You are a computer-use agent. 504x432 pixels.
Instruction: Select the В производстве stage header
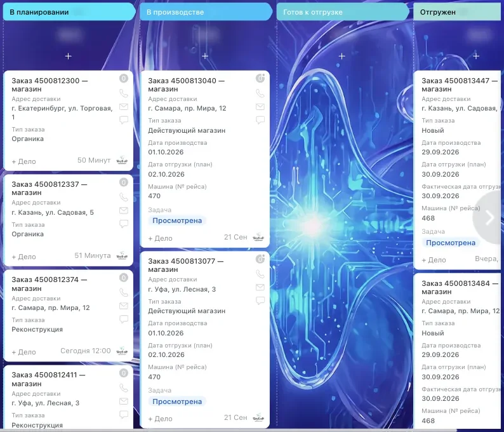tap(206, 12)
